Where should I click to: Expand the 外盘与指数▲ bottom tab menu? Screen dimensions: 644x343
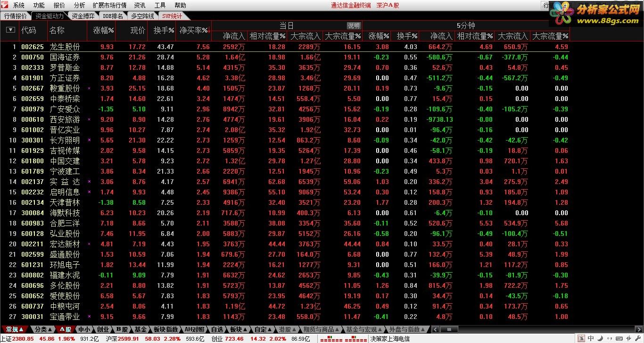click(407, 329)
